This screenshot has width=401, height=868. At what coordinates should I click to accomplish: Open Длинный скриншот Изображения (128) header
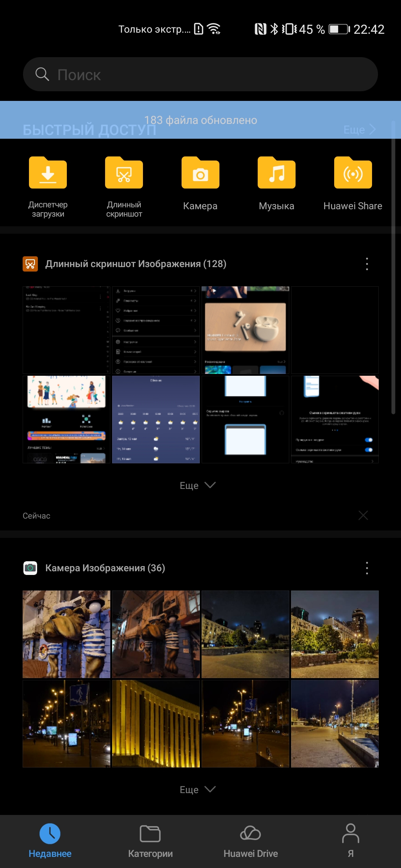pyautogui.click(x=136, y=264)
